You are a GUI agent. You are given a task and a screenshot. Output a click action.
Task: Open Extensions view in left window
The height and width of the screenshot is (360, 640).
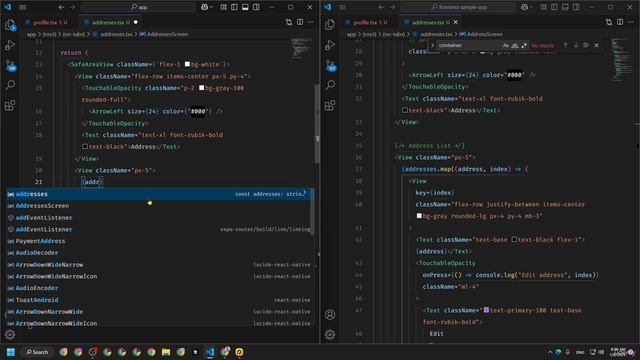pos(10,105)
